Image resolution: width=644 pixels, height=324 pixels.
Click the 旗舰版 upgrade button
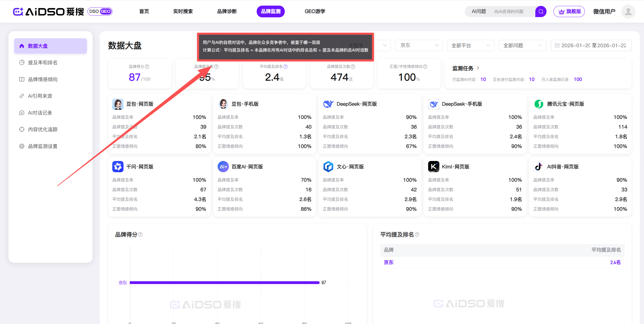(x=569, y=11)
